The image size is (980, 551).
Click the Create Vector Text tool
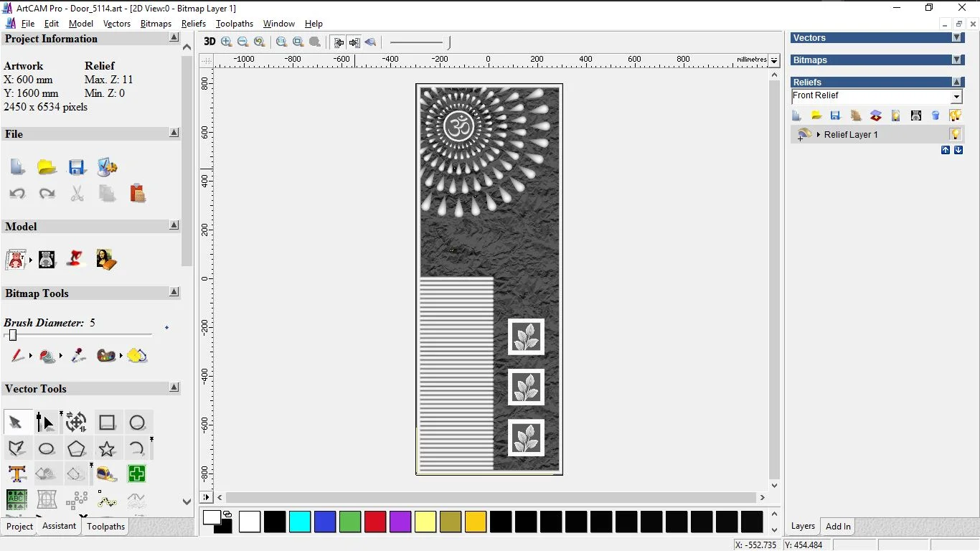(17, 474)
